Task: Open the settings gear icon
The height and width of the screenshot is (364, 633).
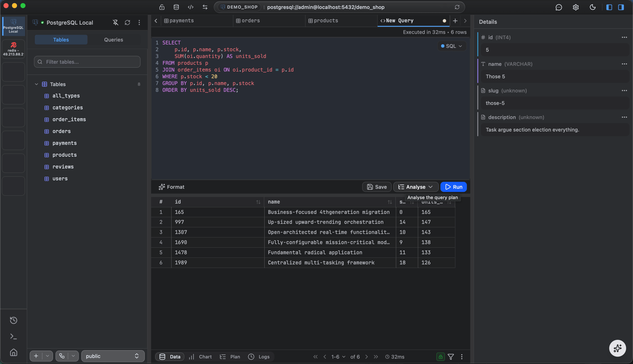Action: (x=576, y=7)
